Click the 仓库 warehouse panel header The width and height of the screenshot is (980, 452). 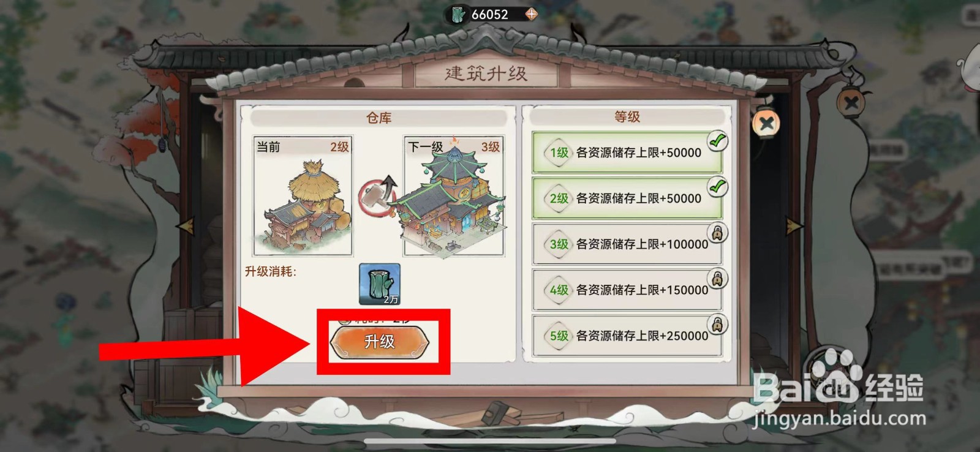pos(379,118)
